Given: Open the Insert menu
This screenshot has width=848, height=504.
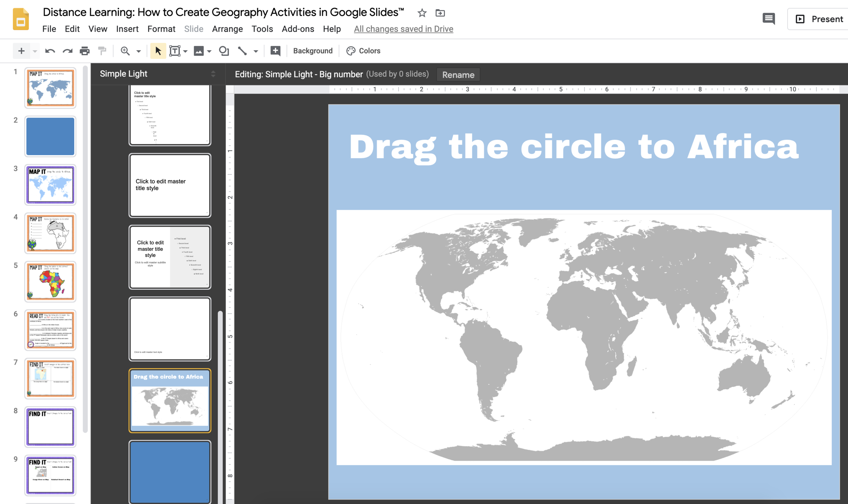Looking at the screenshot, I should (x=127, y=29).
